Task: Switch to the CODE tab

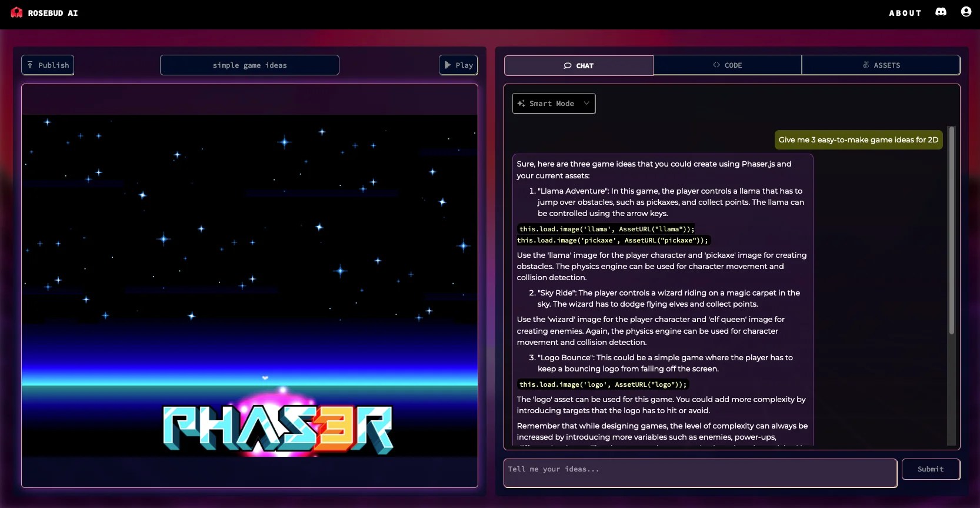Action: pos(727,65)
